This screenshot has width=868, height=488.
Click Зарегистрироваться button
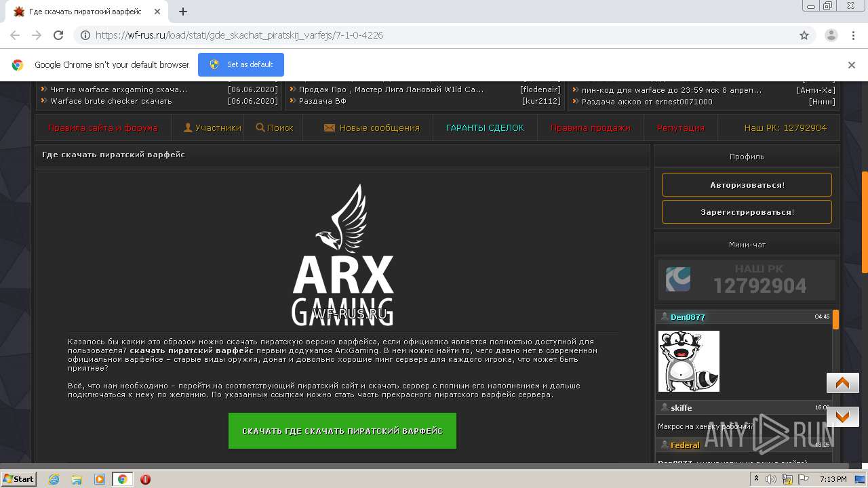coord(747,212)
